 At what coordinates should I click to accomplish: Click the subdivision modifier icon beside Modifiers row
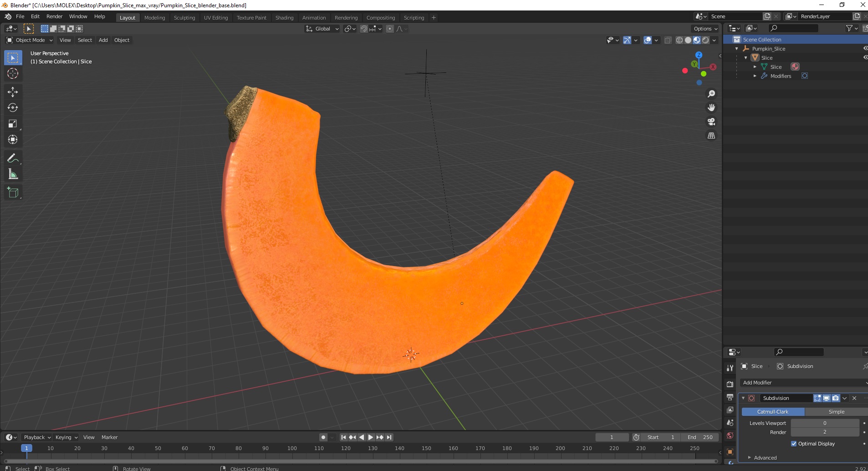(805, 76)
